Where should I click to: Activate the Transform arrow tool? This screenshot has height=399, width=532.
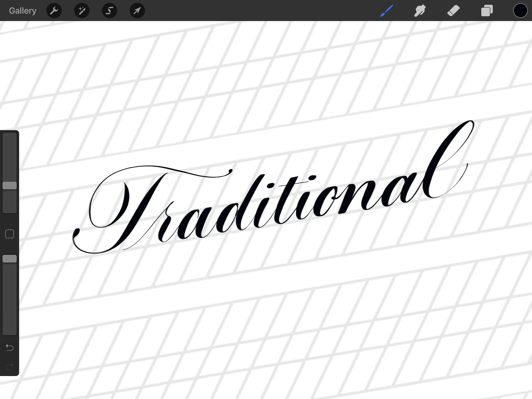coord(137,11)
